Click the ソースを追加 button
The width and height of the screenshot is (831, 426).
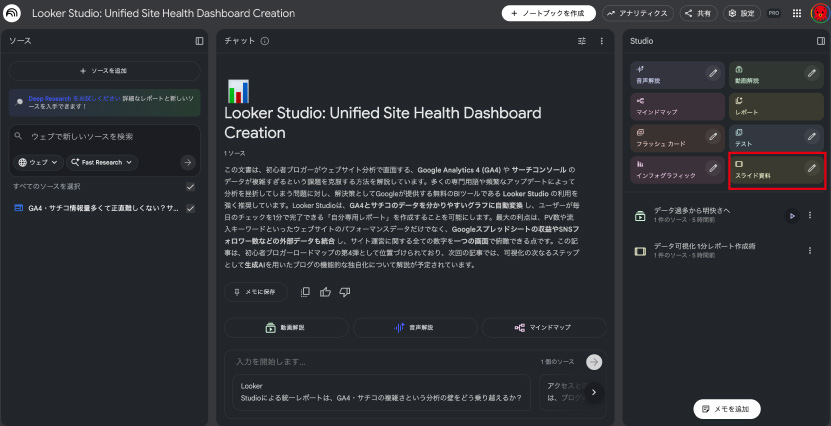(104, 71)
